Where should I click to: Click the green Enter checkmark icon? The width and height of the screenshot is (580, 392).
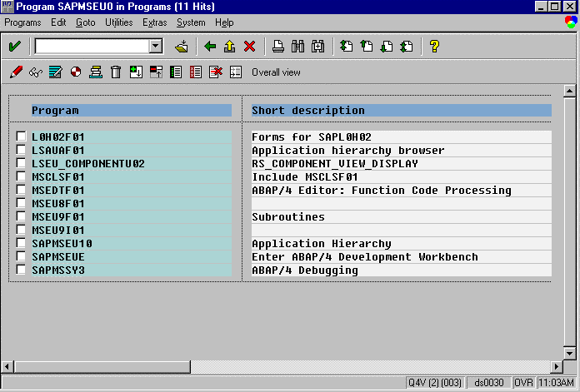(14, 46)
